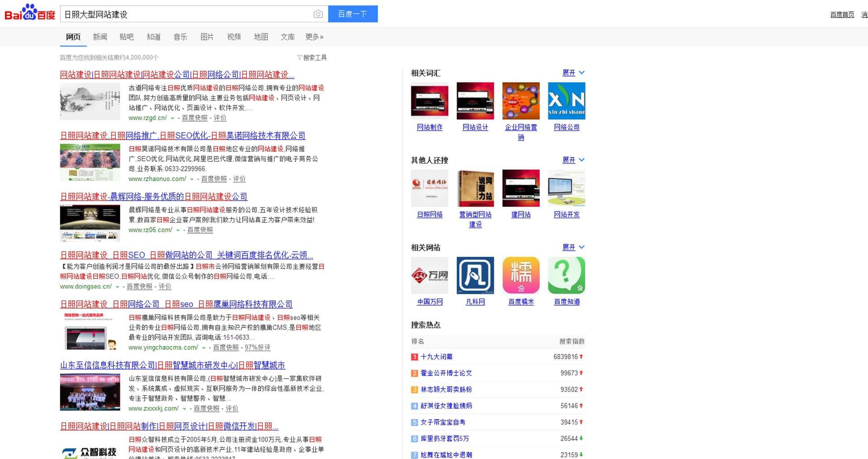This screenshot has height=459, width=868.
Task: Open dropdown arrow next to www.doingseo.cn/
Action: click(x=118, y=287)
